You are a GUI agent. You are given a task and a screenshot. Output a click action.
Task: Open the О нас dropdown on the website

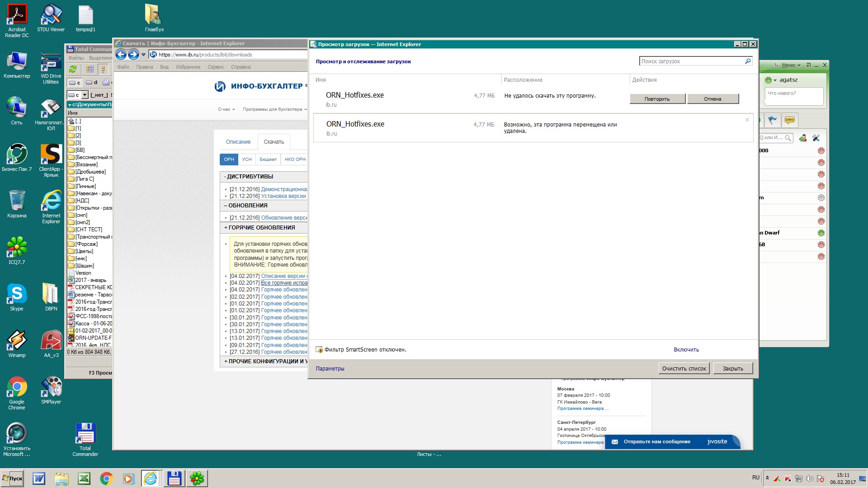pos(226,109)
